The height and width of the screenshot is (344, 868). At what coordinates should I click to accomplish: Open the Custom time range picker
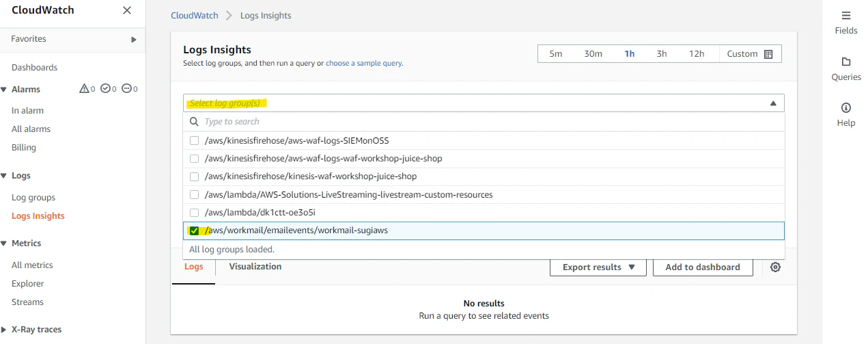tap(750, 54)
